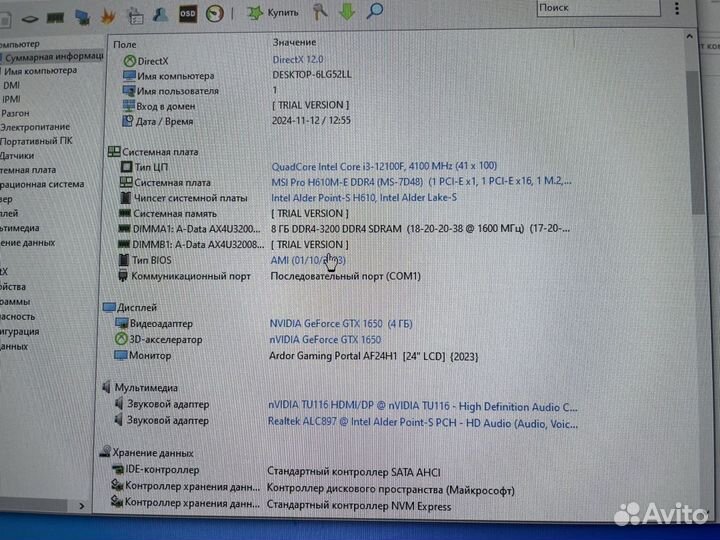This screenshot has height=540, width=720.
Task: Click the 3D-акселератор row icon
Action: [121, 339]
